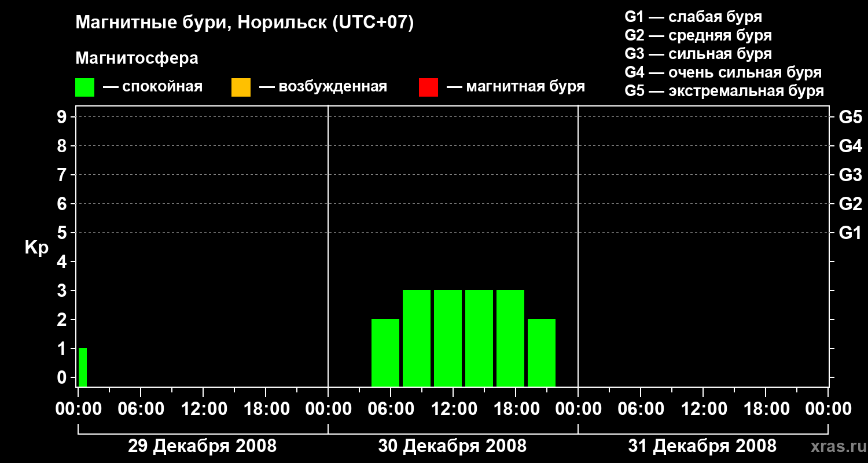
Task: Click the 'G3' right axis label
Action: pyautogui.click(x=851, y=175)
